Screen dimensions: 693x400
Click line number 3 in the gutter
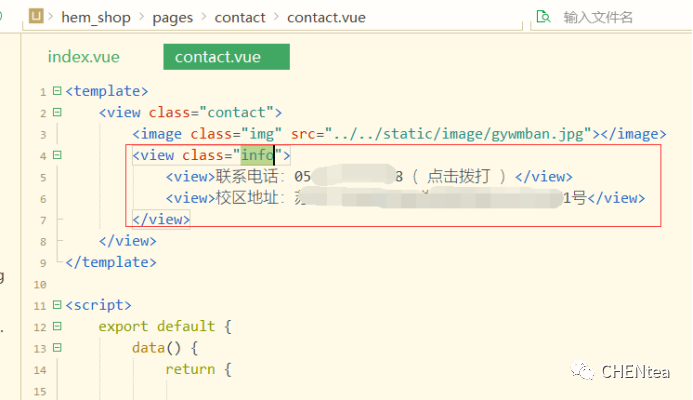tap(43, 134)
